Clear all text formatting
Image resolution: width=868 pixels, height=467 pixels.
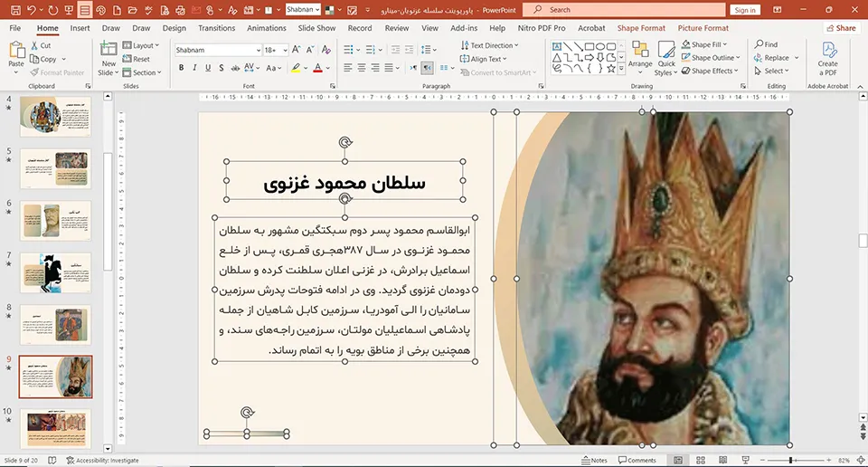(x=326, y=50)
